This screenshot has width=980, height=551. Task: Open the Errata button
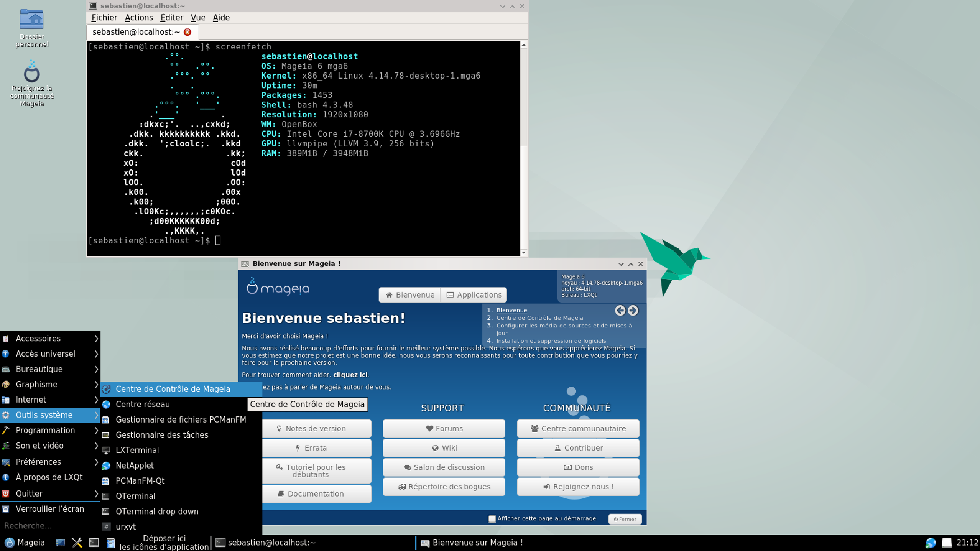tap(317, 448)
